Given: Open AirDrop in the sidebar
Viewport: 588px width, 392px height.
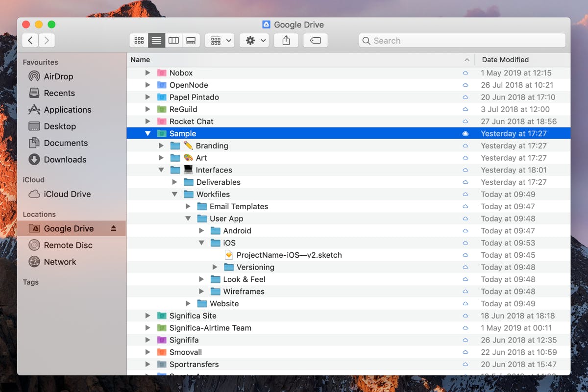Looking at the screenshot, I should [x=58, y=76].
